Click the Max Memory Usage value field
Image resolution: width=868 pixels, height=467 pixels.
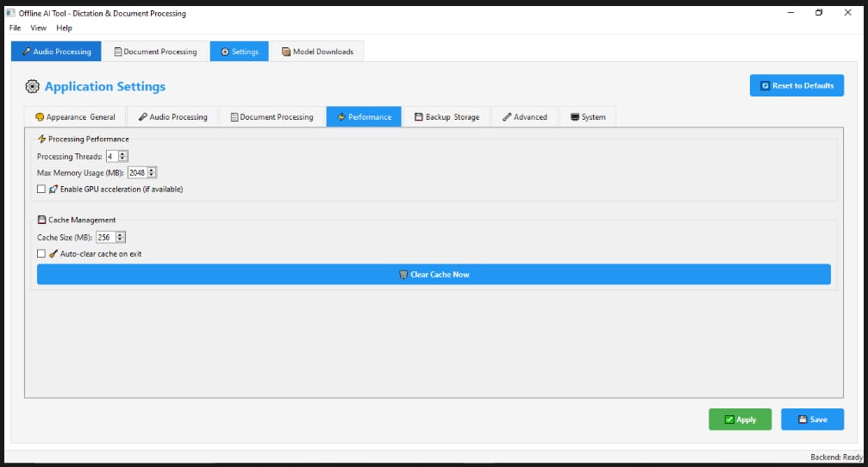point(138,172)
